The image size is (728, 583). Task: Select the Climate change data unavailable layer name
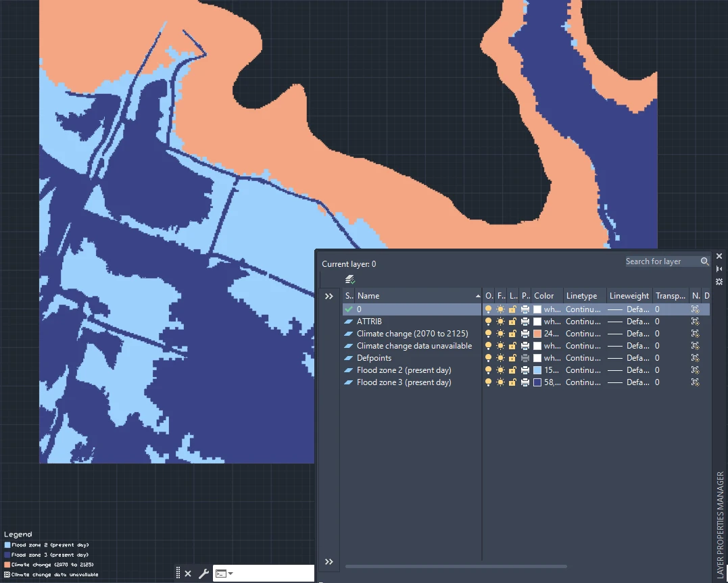[x=414, y=346]
